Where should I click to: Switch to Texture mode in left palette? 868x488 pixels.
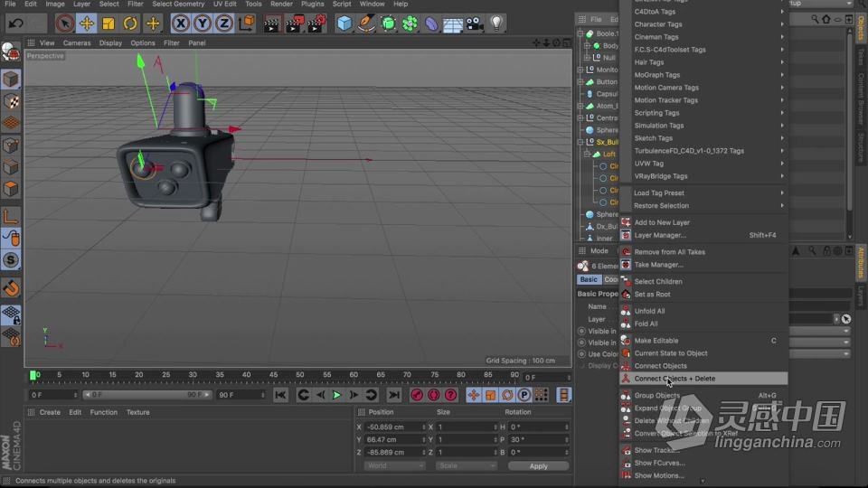point(11,101)
